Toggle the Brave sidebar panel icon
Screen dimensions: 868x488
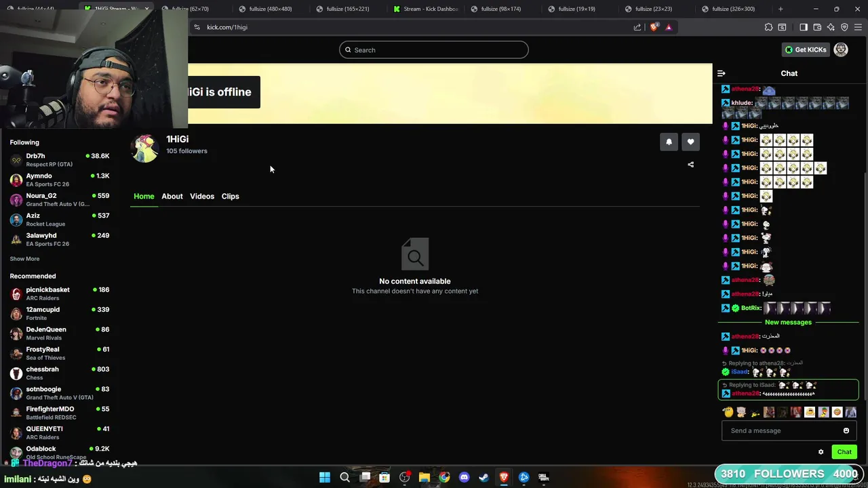tap(804, 27)
